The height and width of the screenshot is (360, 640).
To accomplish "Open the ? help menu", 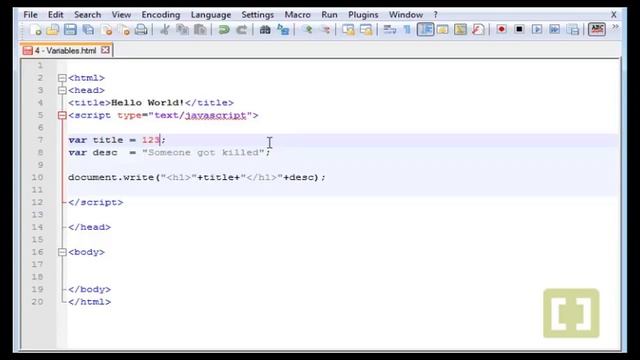I will pyautogui.click(x=436, y=15).
